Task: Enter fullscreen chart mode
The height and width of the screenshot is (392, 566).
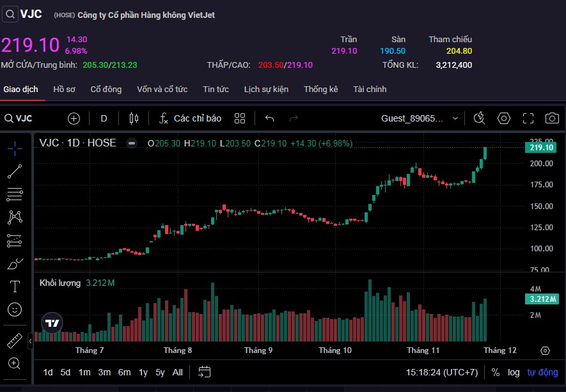Action: point(528,118)
